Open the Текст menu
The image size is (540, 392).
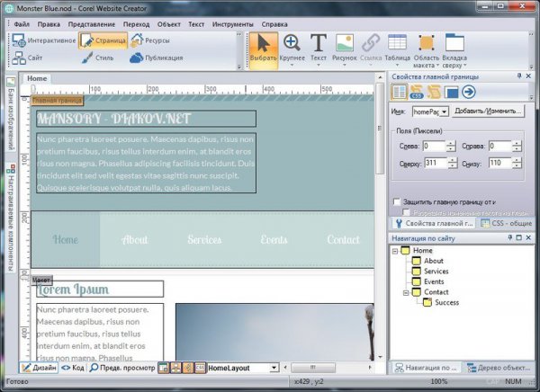point(196,24)
